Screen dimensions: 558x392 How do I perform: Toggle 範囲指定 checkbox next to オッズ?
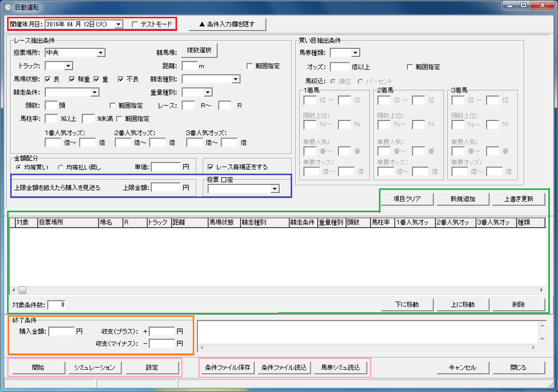(x=410, y=67)
